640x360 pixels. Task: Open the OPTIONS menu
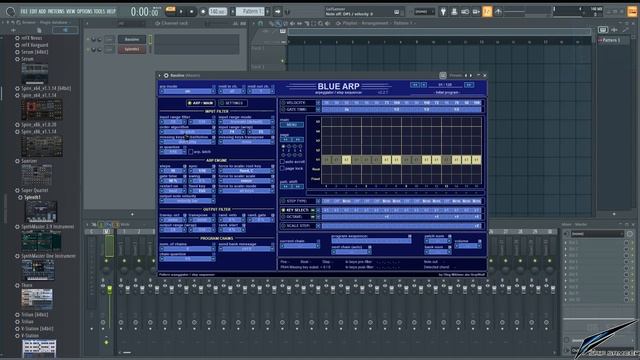pos(84,11)
